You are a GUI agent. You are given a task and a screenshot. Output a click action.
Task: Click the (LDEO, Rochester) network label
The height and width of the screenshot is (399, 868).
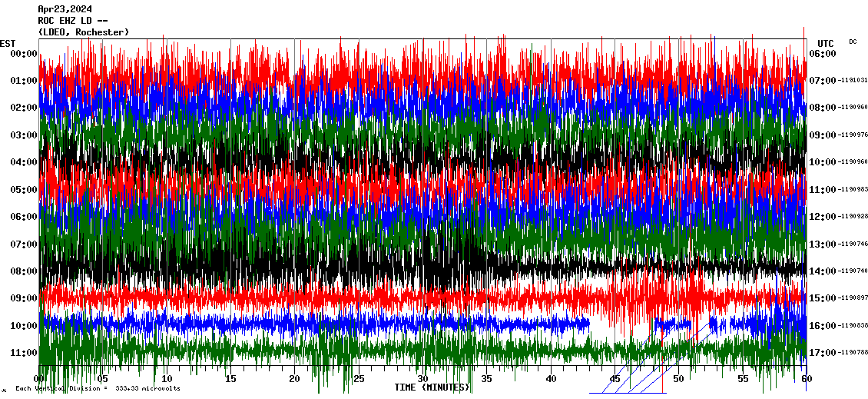click(84, 32)
